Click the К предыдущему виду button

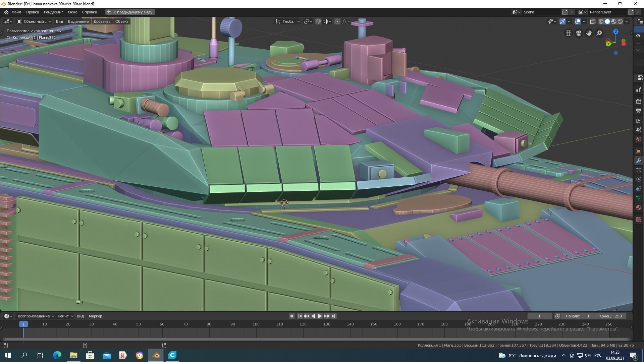(x=130, y=12)
